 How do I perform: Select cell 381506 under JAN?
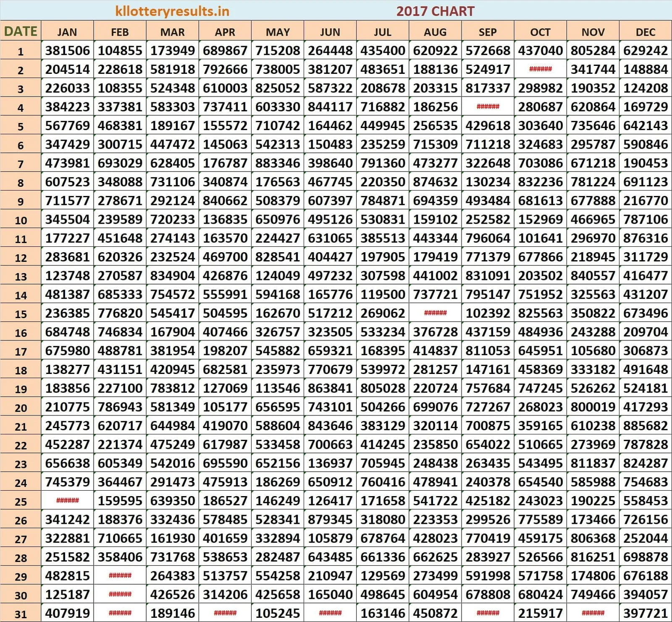click(x=67, y=51)
